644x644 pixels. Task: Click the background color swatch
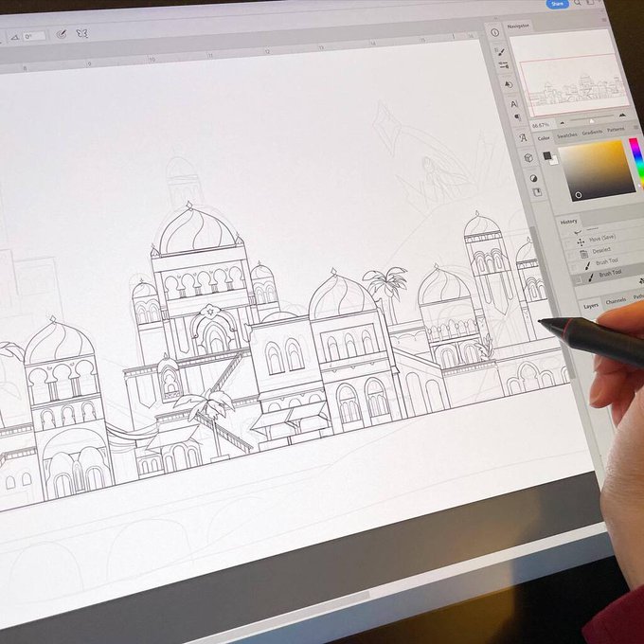(554, 161)
